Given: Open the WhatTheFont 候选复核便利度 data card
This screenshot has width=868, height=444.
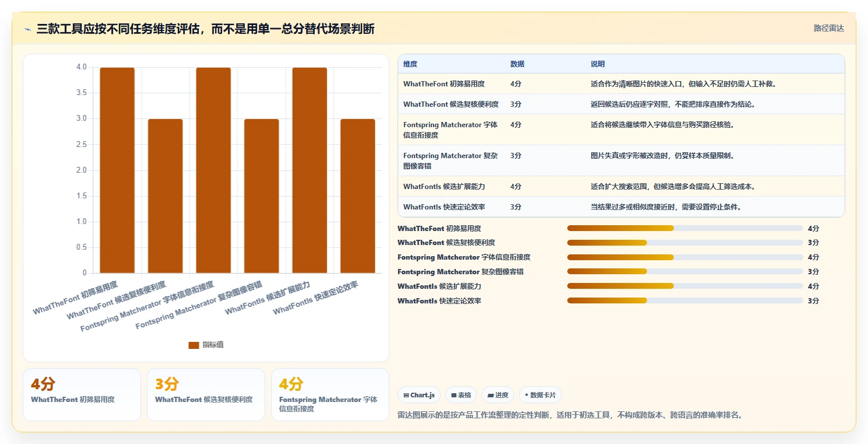Looking at the screenshot, I should coord(206,394).
